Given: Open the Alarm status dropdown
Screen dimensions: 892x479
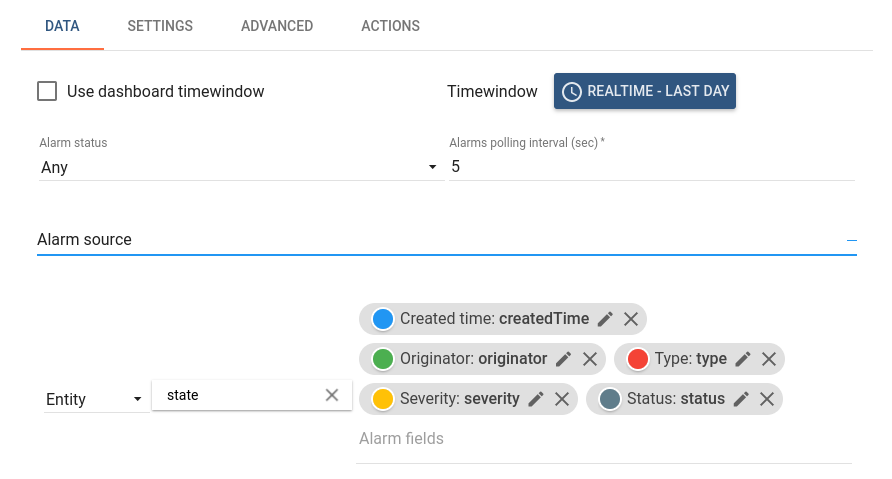Looking at the screenshot, I should coord(238,167).
